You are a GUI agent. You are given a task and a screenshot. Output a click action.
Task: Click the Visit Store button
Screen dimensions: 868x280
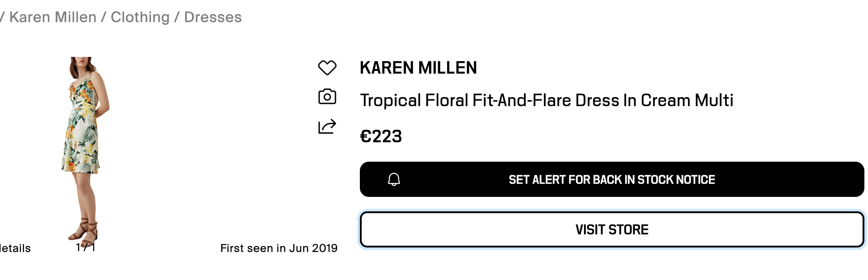(612, 229)
